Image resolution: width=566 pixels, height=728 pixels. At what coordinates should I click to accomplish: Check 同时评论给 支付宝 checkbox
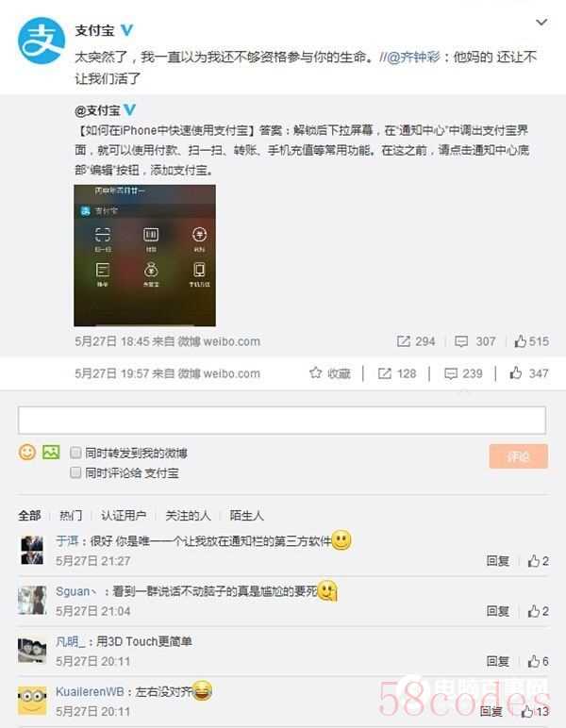tap(75, 472)
